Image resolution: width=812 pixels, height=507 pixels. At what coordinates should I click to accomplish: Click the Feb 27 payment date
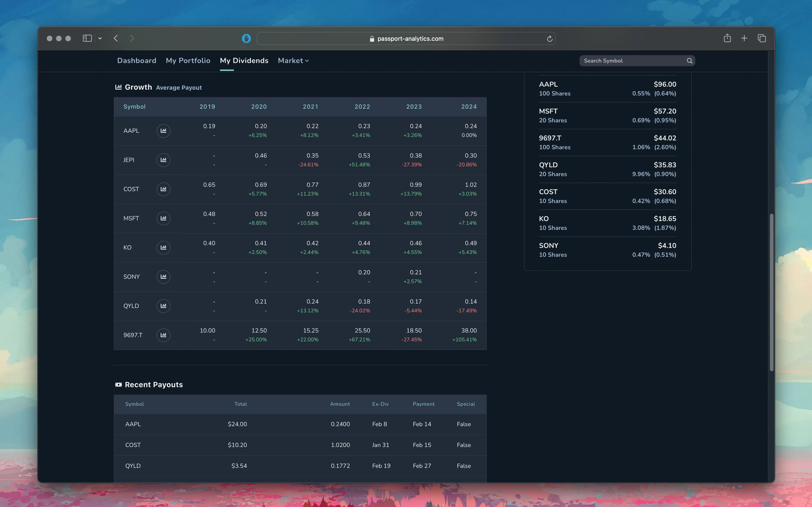tap(422, 466)
